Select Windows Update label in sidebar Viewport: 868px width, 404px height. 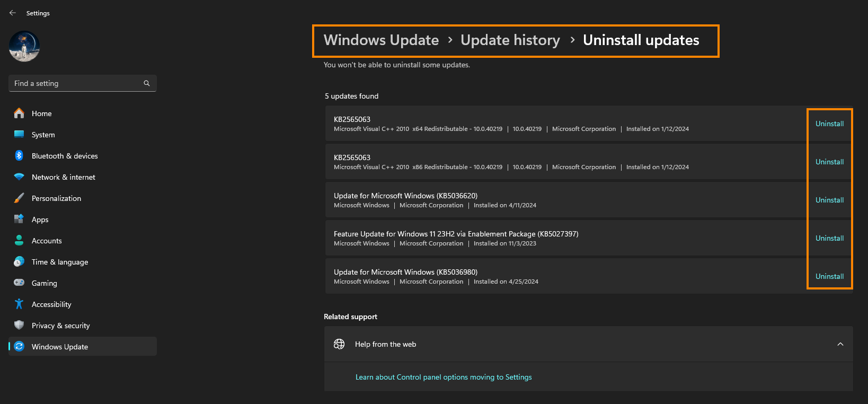click(x=60, y=347)
